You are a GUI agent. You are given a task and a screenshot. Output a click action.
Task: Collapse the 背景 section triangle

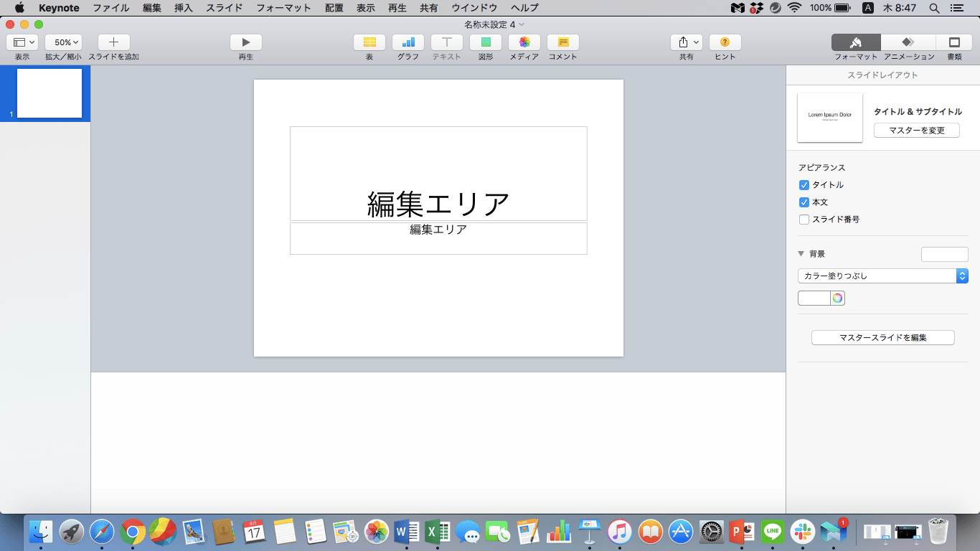pos(801,254)
